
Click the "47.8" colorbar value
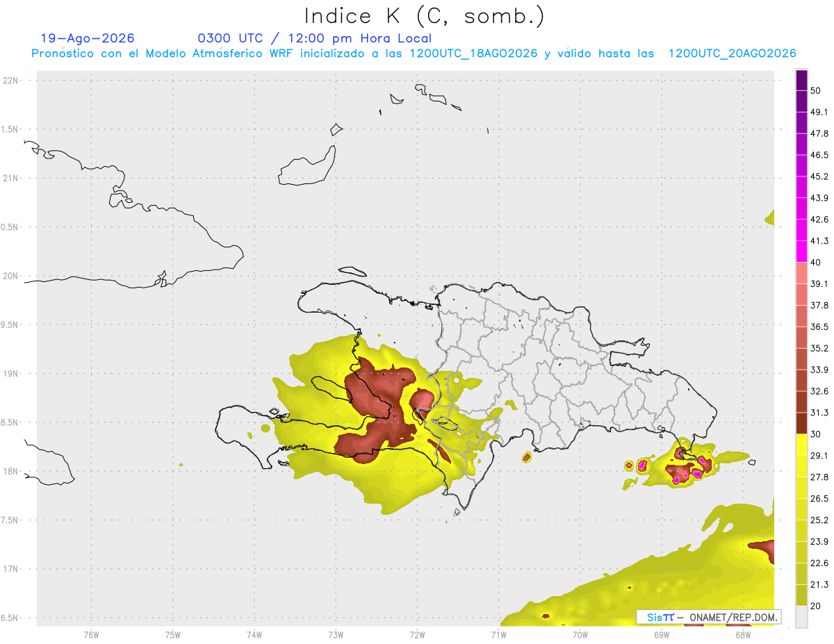(819, 133)
